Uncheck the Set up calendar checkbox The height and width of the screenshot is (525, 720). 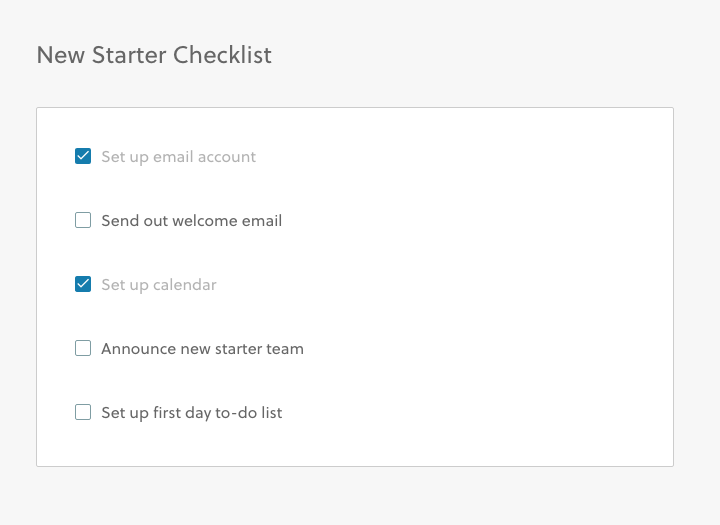[x=83, y=284]
